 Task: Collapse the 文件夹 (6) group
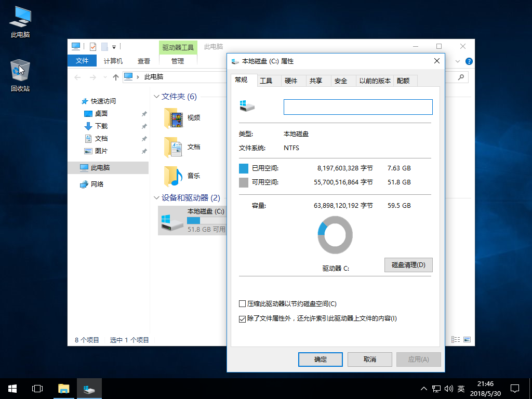[156, 97]
